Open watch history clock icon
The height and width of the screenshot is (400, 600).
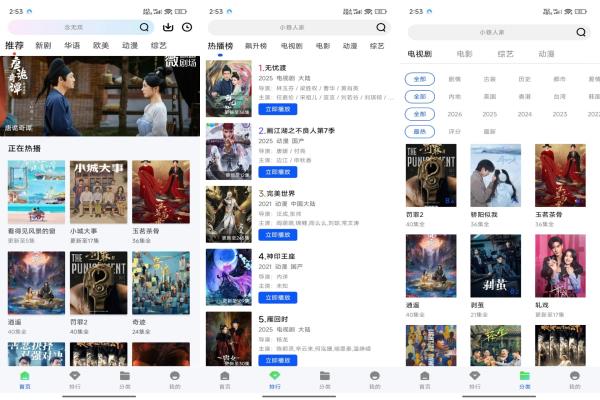[x=187, y=27]
